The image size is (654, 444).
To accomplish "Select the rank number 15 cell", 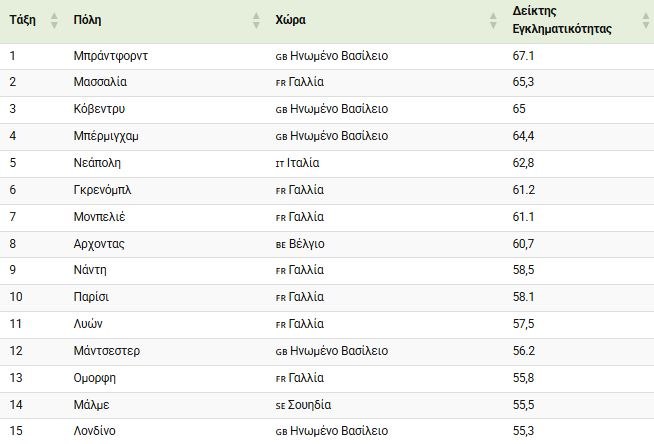I will pyautogui.click(x=16, y=432).
